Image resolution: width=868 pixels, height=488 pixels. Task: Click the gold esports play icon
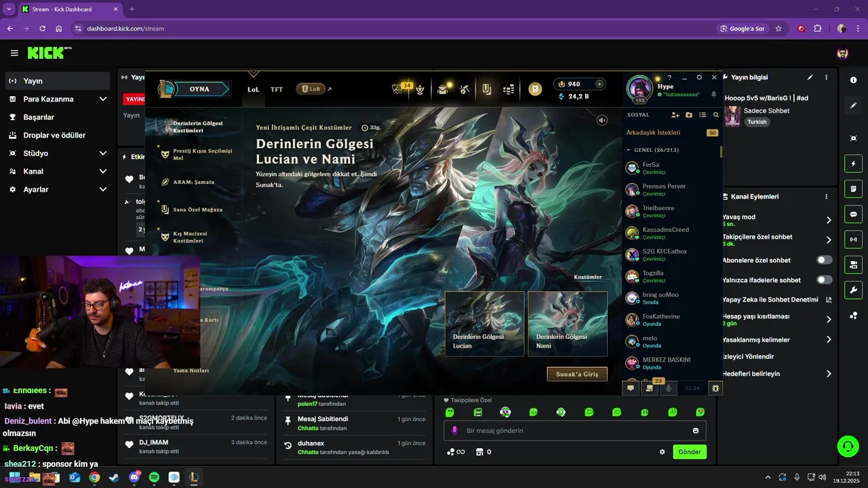[x=535, y=89]
